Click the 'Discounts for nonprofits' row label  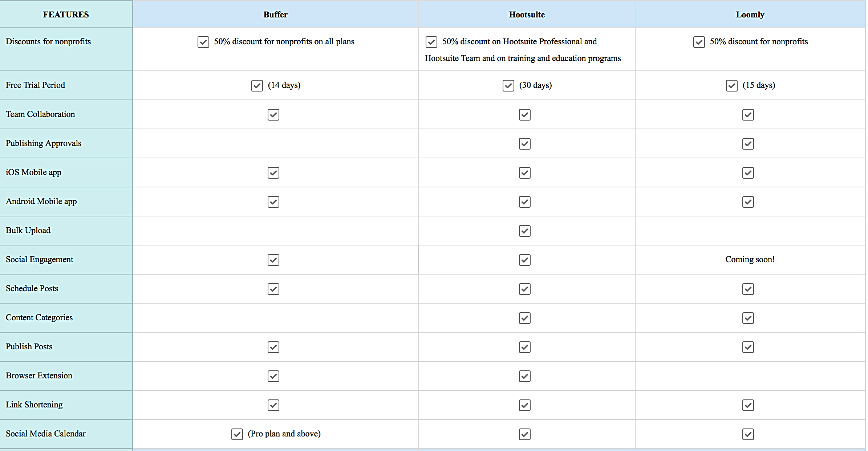pos(48,41)
